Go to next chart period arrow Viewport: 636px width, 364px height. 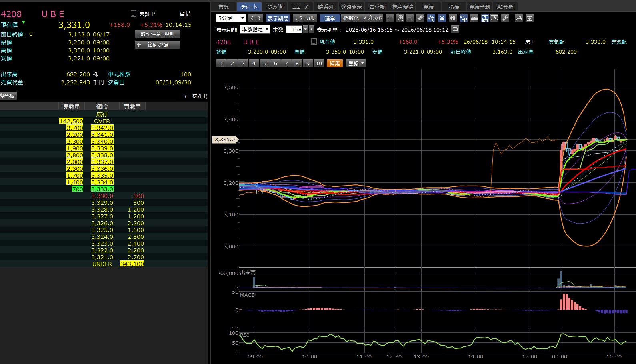click(x=260, y=18)
